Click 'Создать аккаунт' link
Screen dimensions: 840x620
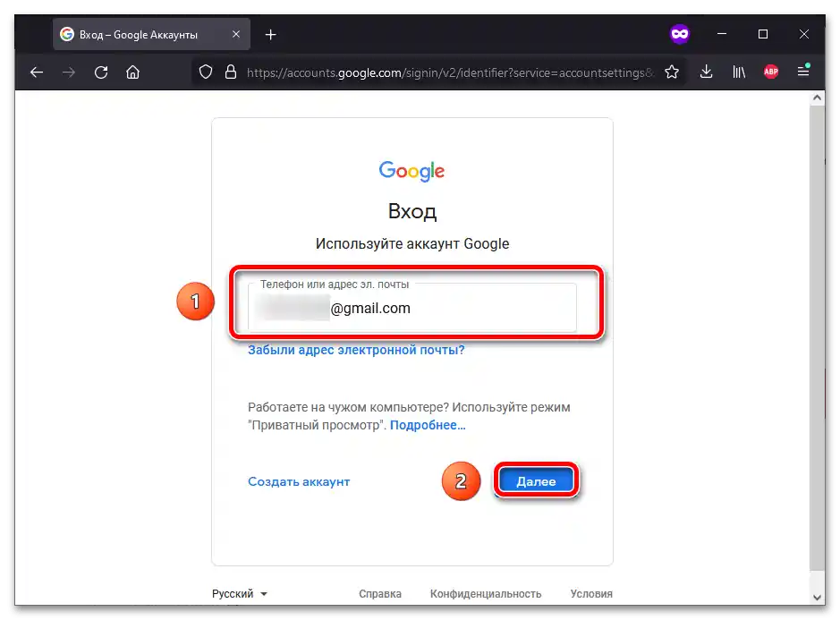pos(299,481)
